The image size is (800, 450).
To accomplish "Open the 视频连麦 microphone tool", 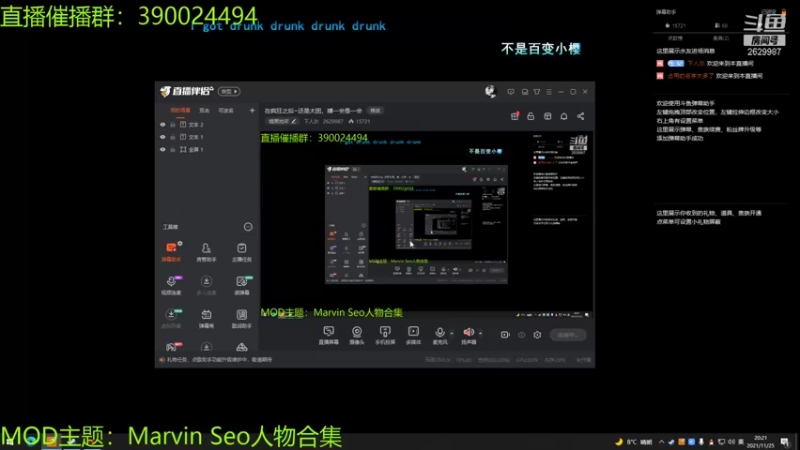I will (x=171, y=285).
